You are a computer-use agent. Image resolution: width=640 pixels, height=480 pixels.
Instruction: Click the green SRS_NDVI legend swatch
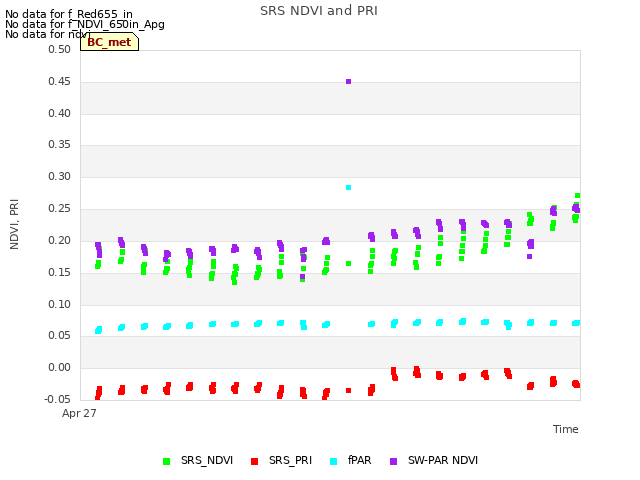point(167,461)
